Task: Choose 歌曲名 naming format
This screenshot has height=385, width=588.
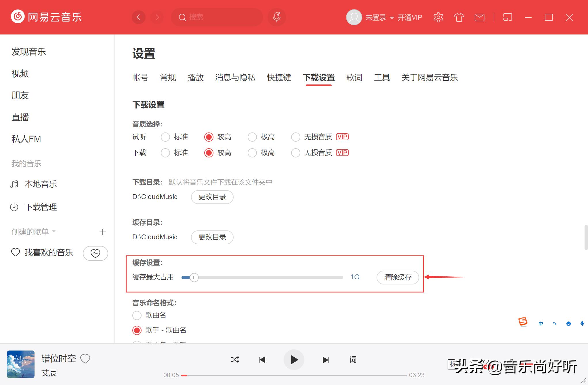Action: pyautogui.click(x=137, y=315)
